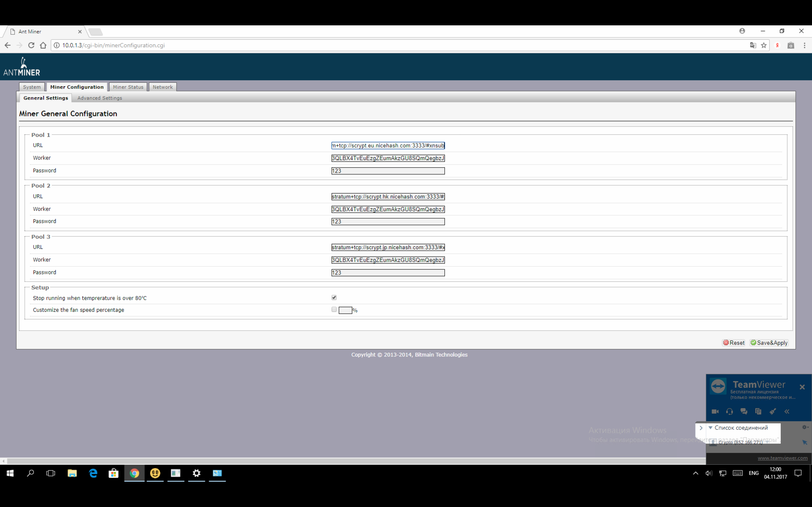The width and height of the screenshot is (812, 507).
Task: Click the Miner Status tab icon
Action: pos(127,86)
